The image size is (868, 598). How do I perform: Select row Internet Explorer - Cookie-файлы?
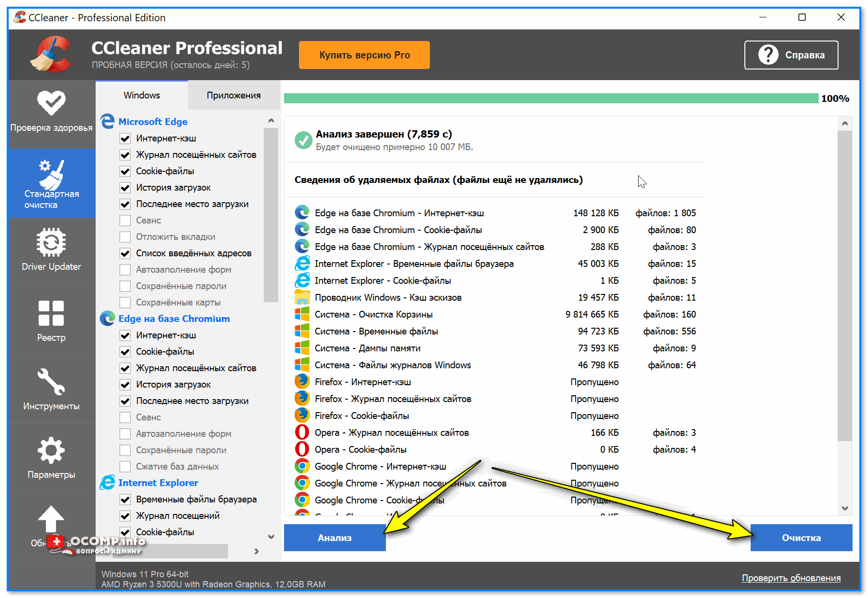point(495,280)
